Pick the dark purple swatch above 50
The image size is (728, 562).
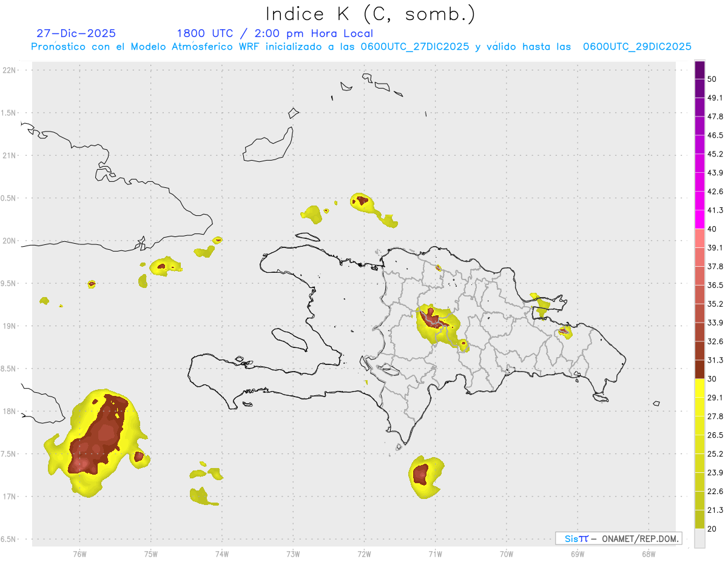(699, 70)
